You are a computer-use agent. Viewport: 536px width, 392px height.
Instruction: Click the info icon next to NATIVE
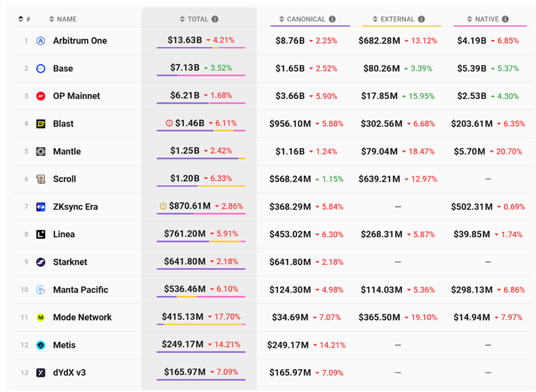coord(505,19)
